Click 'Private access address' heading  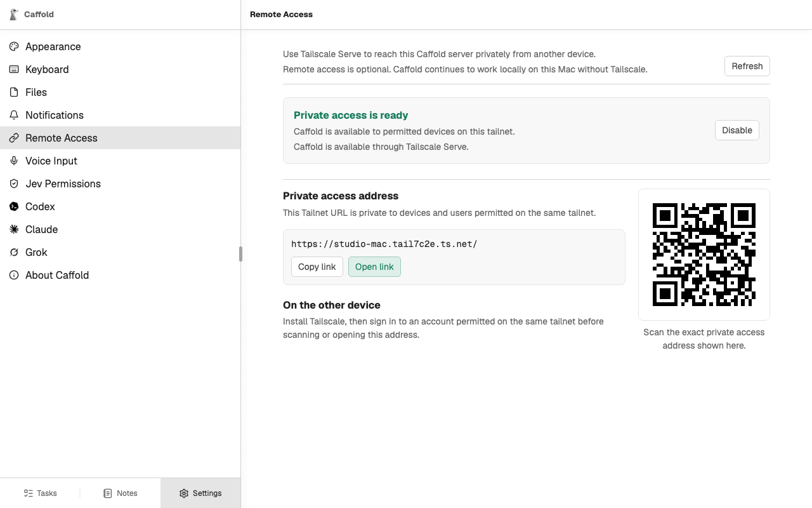point(341,196)
